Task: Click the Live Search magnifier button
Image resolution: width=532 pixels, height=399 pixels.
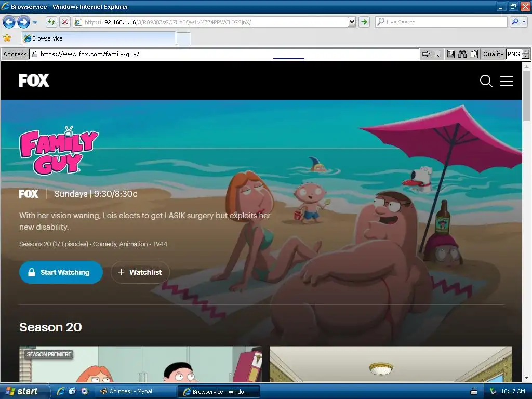Action: click(x=515, y=22)
